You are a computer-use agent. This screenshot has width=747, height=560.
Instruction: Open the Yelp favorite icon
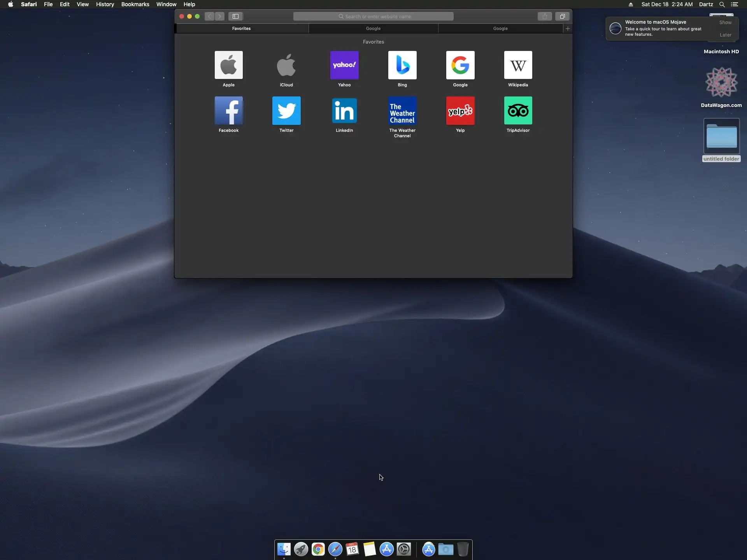tap(460, 111)
